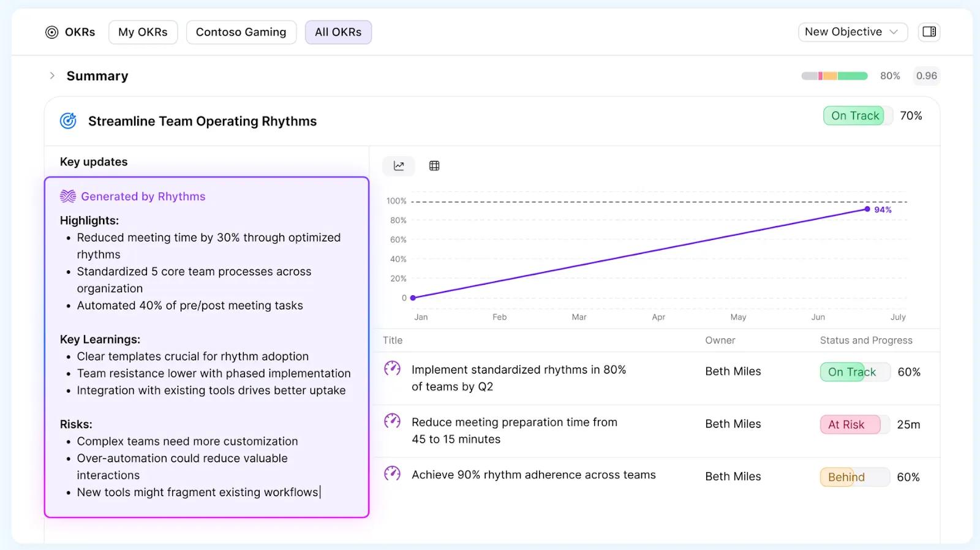The height and width of the screenshot is (550, 980).
Task: Select the All OKRs tab
Action: click(x=338, y=32)
